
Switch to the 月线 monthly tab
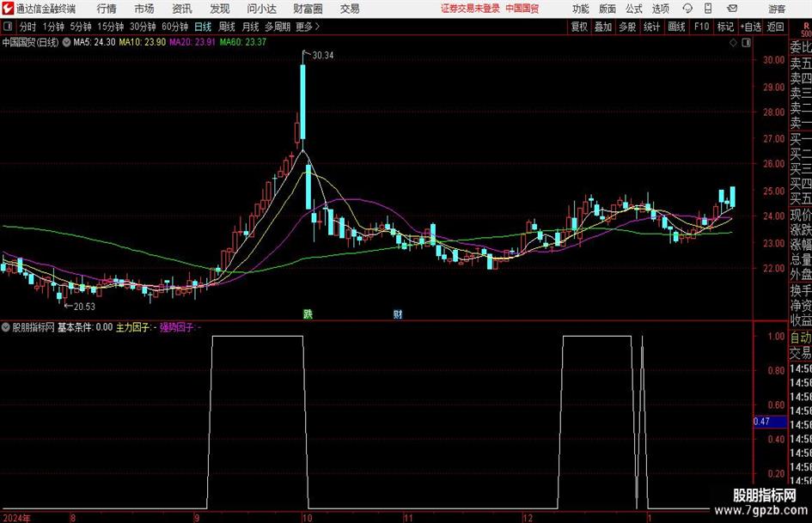click(x=250, y=27)
